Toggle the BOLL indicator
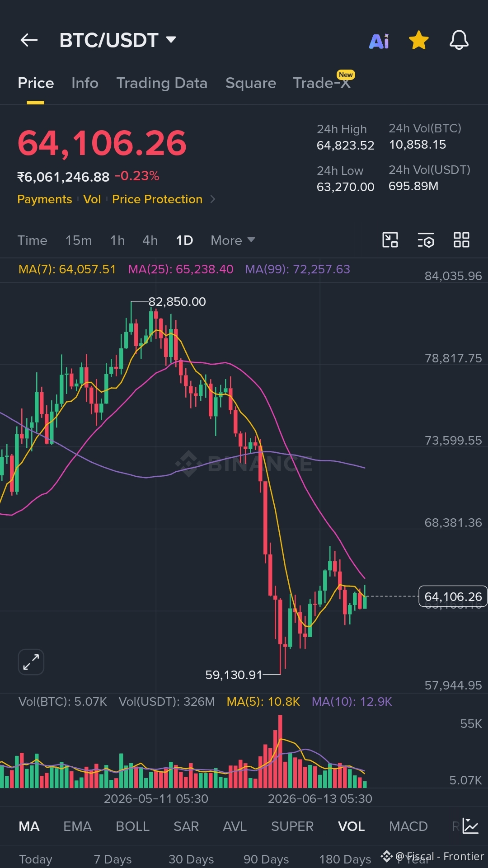Screen dimensions: 488x868 (x=132, y=826)
